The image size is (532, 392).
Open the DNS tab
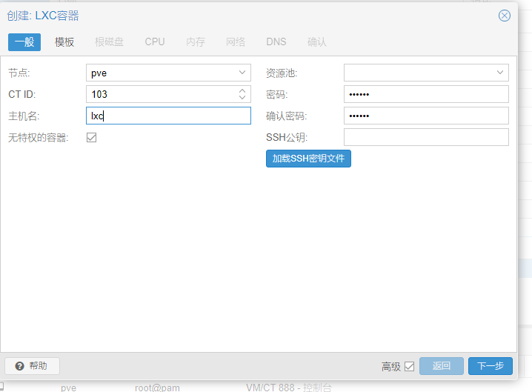click(x=276, y=42)
